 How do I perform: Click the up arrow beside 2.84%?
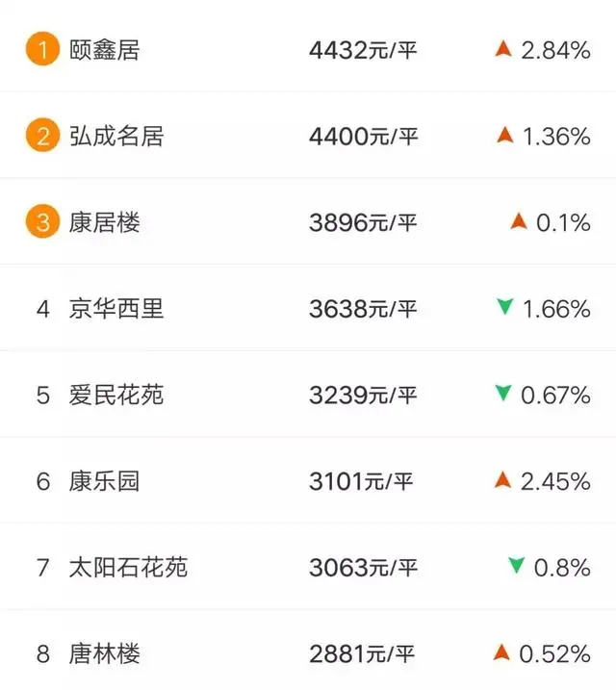[503, 48]
